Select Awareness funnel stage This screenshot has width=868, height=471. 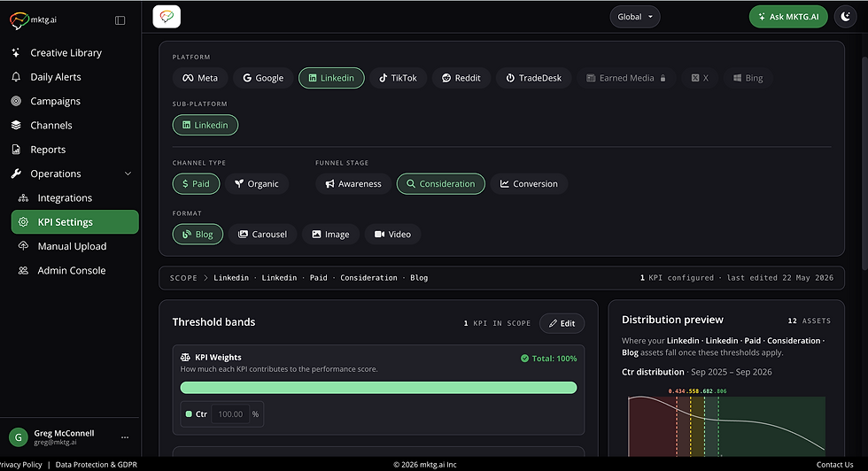[x=353, y=184]
